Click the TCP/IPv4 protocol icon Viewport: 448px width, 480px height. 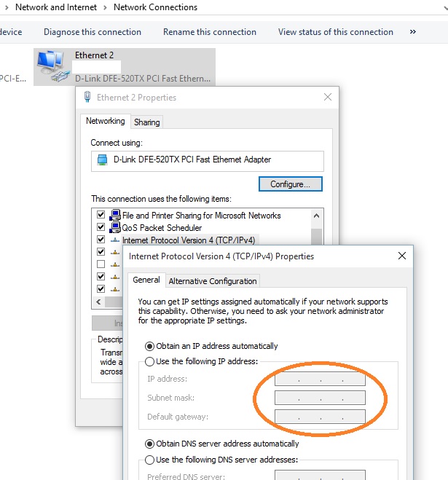pyautogui.click(x=115, y=240)
